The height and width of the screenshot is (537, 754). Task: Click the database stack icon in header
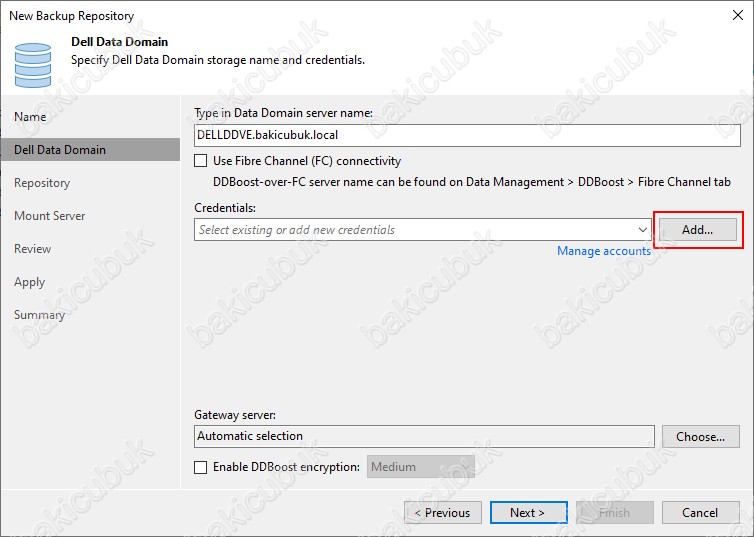coord(33,65)
